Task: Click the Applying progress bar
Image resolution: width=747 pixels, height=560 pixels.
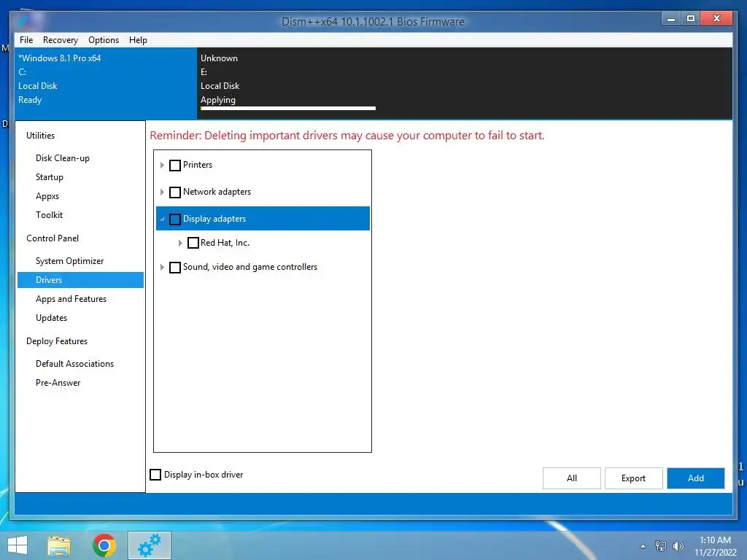Action: (x=288, y=109)
